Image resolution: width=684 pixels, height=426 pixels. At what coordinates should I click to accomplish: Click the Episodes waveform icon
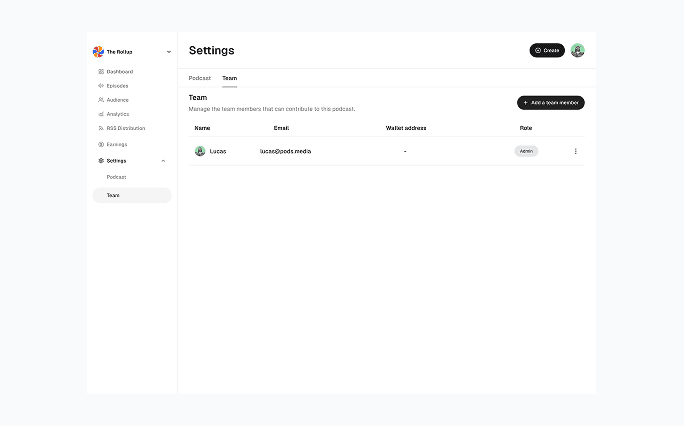(x=101, y=86)
